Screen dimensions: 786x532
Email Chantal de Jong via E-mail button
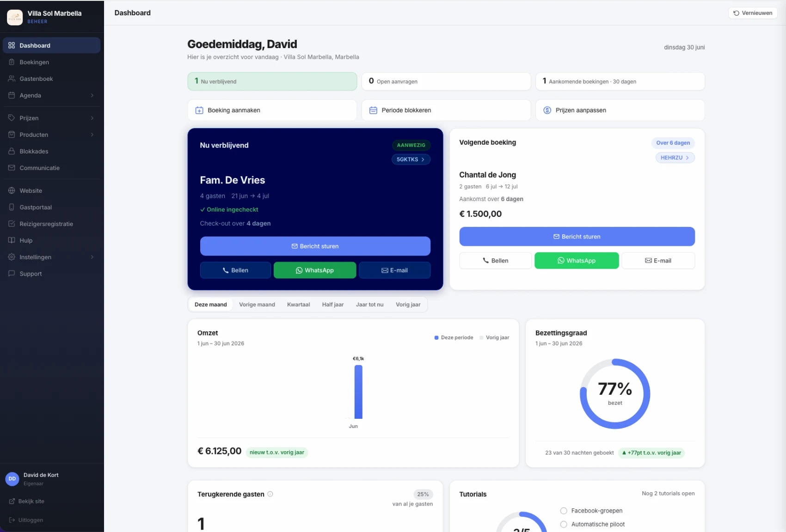tap(658, 261)
